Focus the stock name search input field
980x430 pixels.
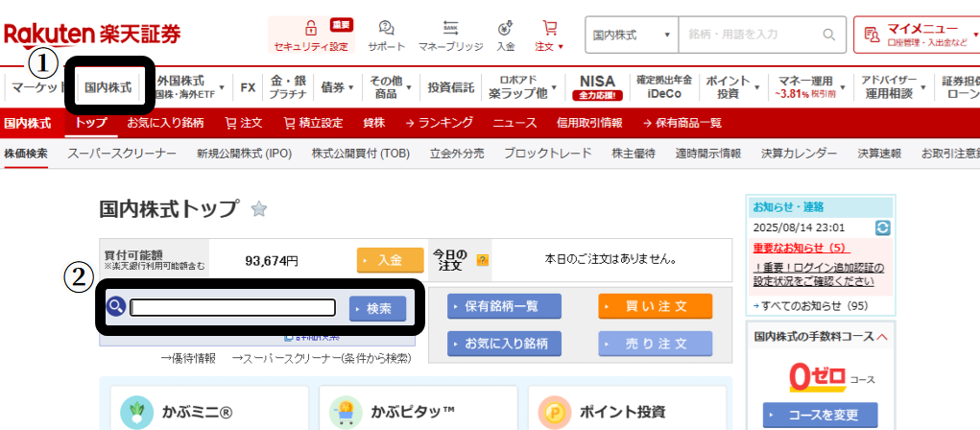[232, 307]
